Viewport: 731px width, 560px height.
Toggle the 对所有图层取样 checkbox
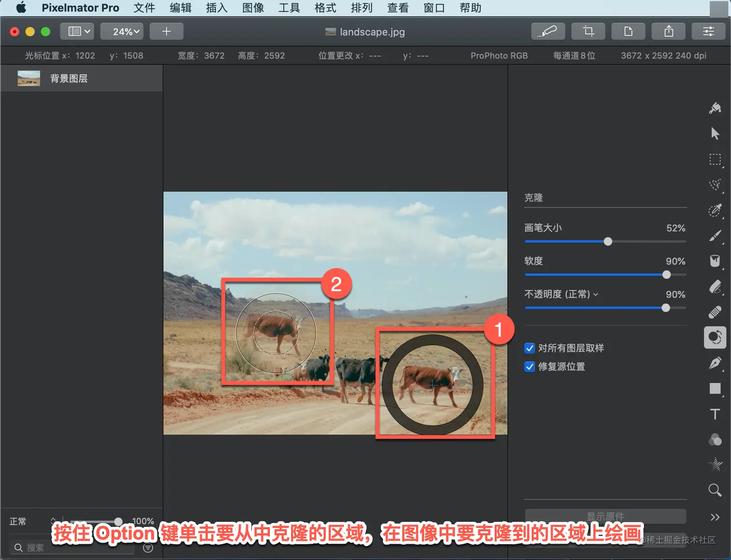529,348
